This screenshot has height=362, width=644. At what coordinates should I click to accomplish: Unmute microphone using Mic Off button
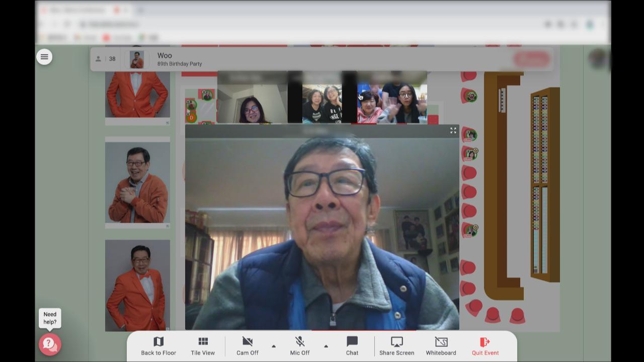click(x=300, y=346)
